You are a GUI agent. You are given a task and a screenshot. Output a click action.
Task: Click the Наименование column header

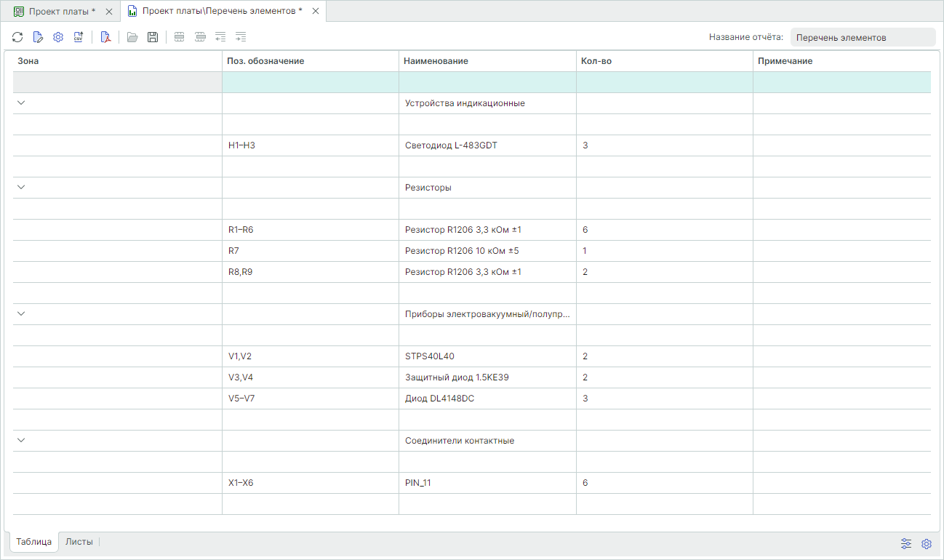tap(436, 61)
